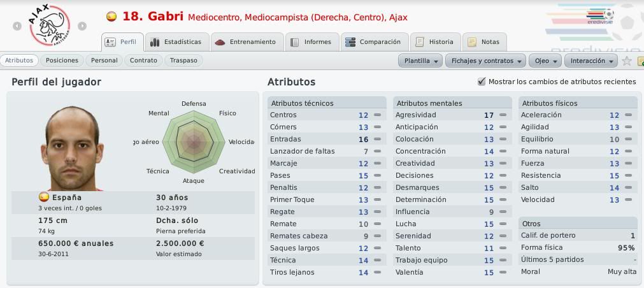Screen dimensions: 644x288
Task: Click the Ajax club badge
Action: pos(49,25)
